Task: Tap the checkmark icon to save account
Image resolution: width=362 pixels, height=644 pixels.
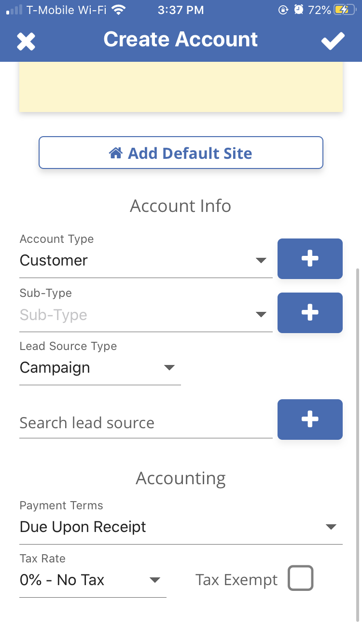Action: click(x=333, y=41)
